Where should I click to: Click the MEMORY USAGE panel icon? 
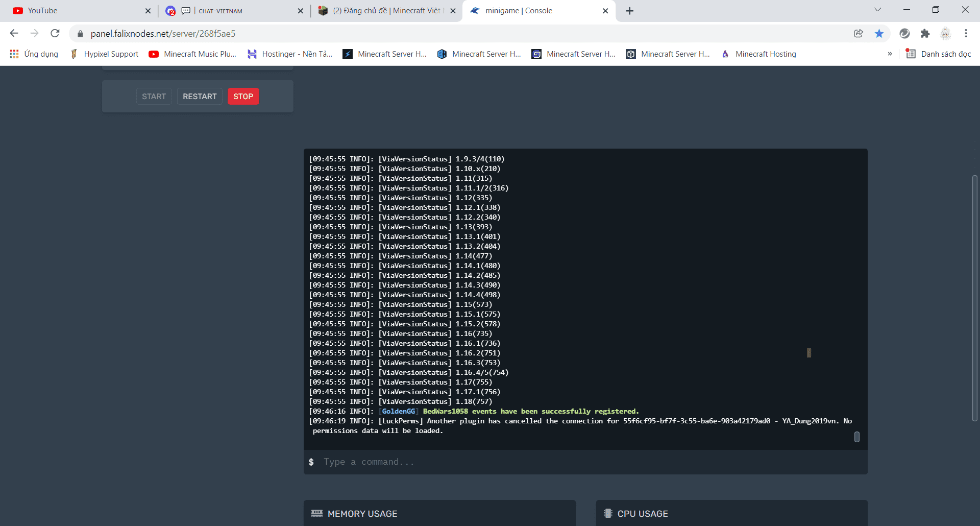coord(317,513)
